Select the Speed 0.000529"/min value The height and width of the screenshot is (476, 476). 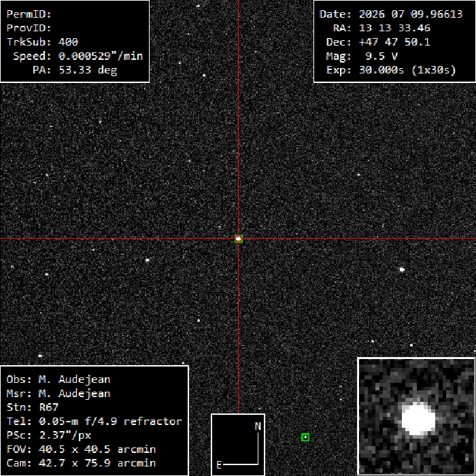(101, 56)
